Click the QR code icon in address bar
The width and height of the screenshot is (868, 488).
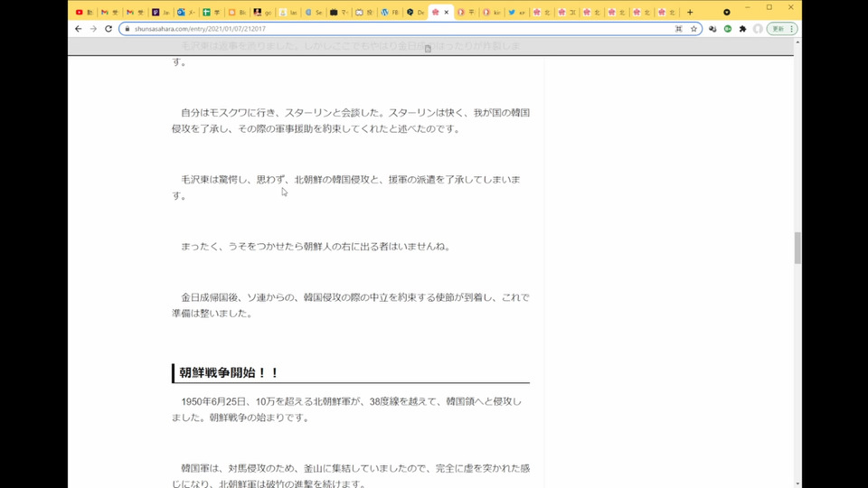(679, 29)
